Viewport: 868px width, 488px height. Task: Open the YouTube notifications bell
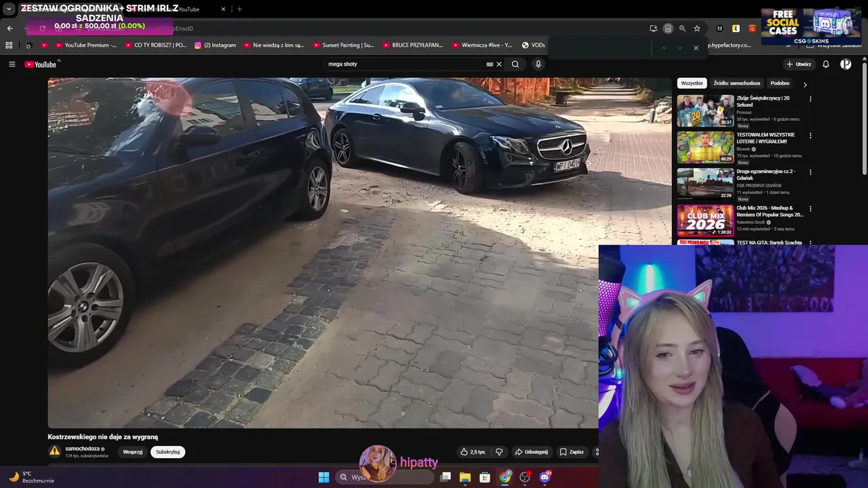pos(826,64)
